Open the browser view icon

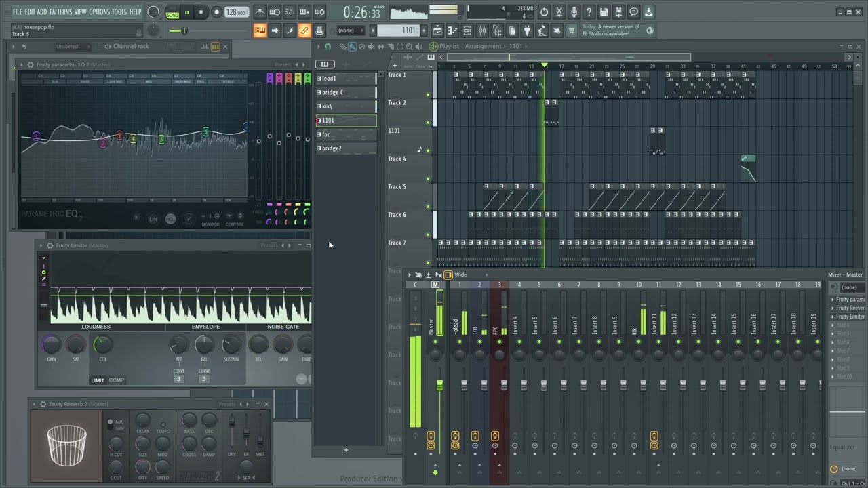point(497,30)
